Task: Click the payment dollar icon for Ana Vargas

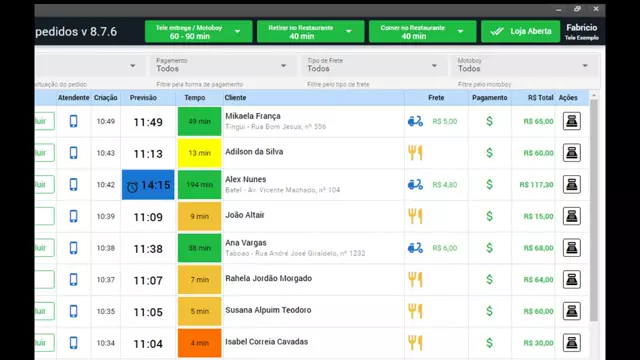Action: click(489, 248)
